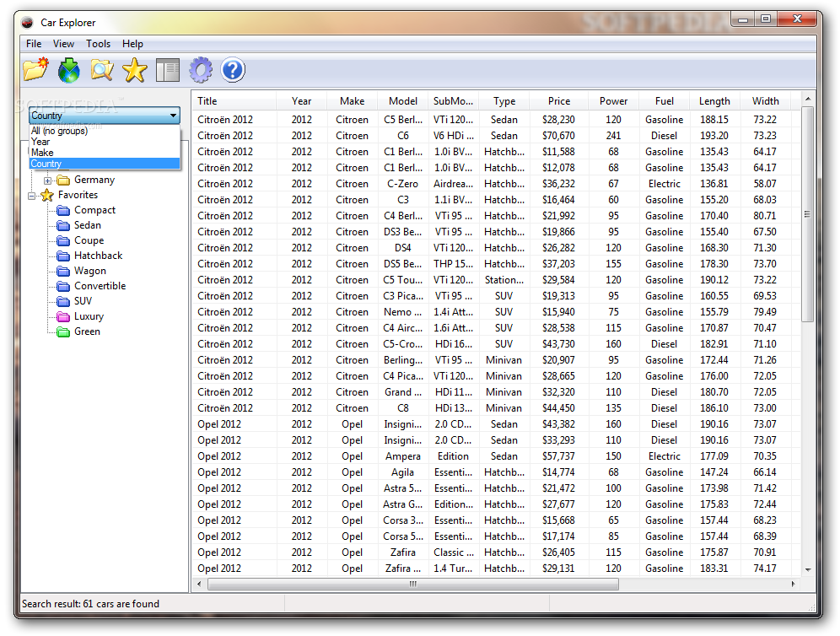Open the File menu

click(x=34, y=44)
